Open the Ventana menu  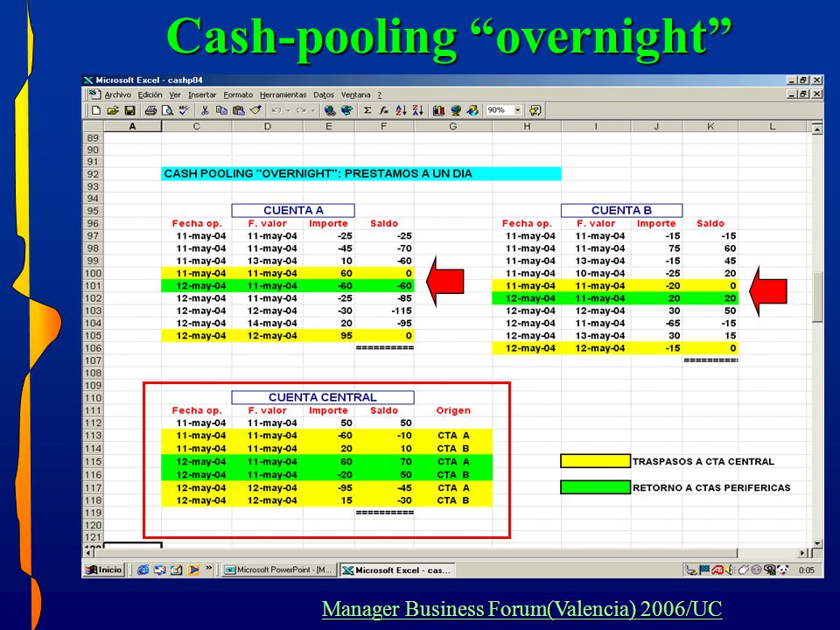click(356, 94)
